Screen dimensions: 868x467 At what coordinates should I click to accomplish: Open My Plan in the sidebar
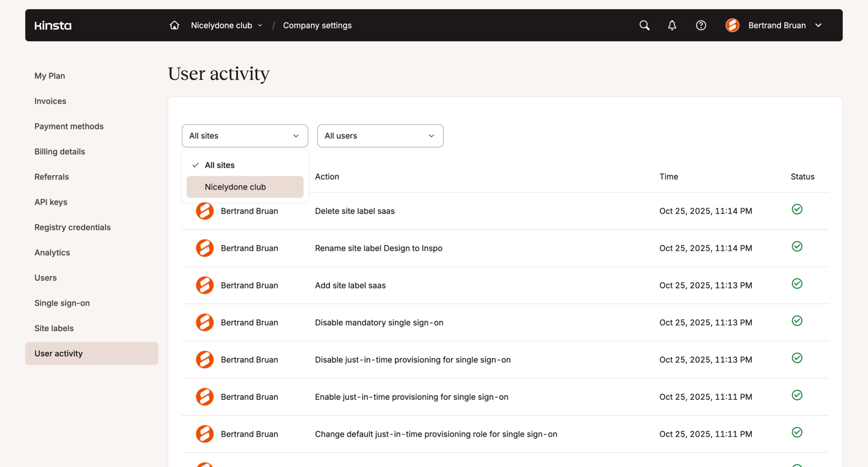coord(50,76)
